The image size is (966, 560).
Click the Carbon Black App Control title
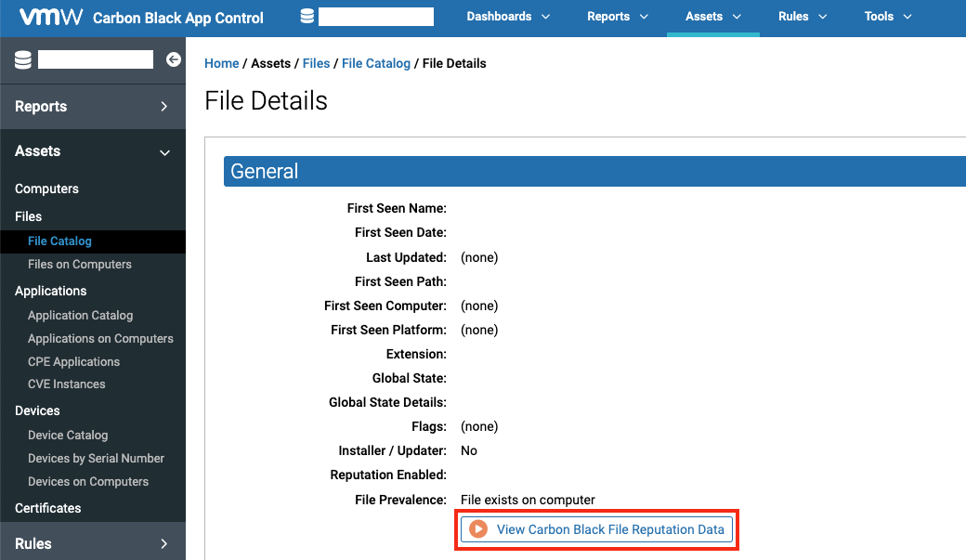pos(178,18)
